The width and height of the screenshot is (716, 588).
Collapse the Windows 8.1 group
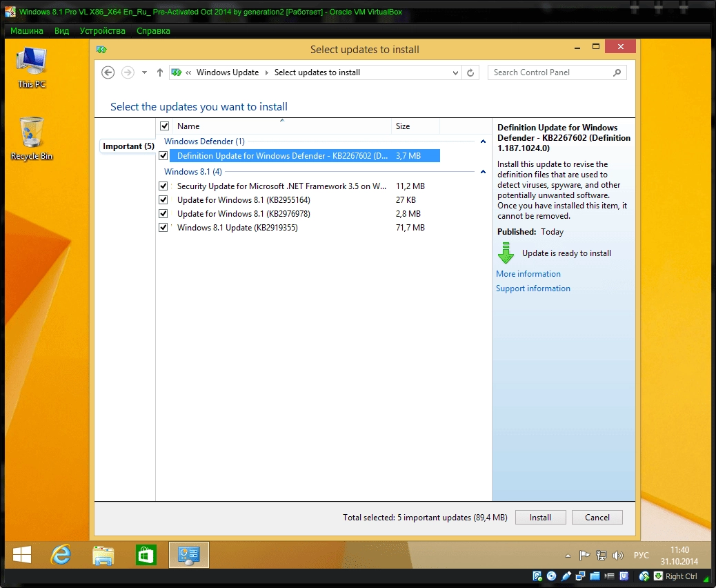click(483, 172)
